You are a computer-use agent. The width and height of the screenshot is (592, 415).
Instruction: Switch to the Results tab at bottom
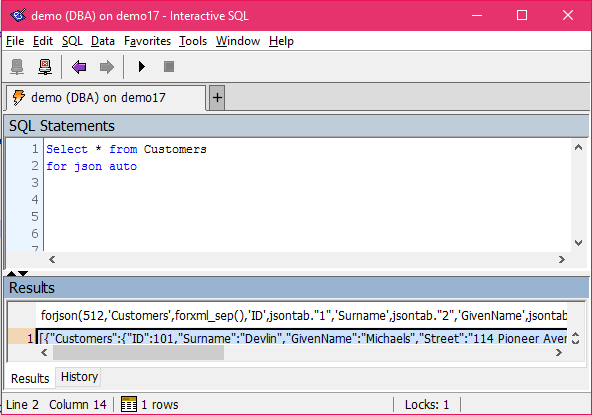pos(30,378)
